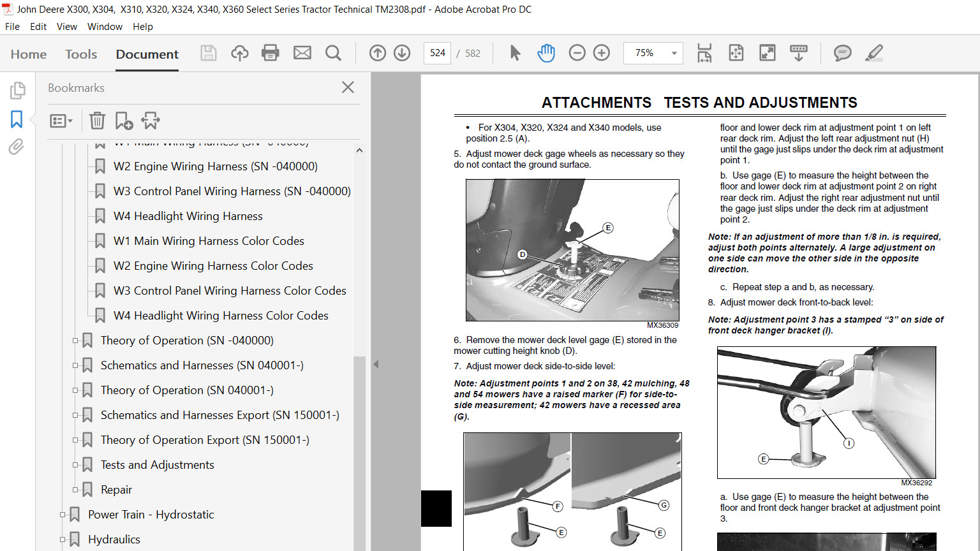The image size is (980, 551).
Task: Add a new bookmark
Action: pyautogui.click(x=124, y=121)
